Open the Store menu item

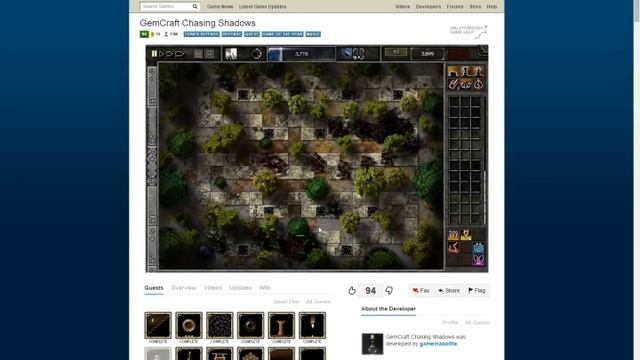(475, 7)
